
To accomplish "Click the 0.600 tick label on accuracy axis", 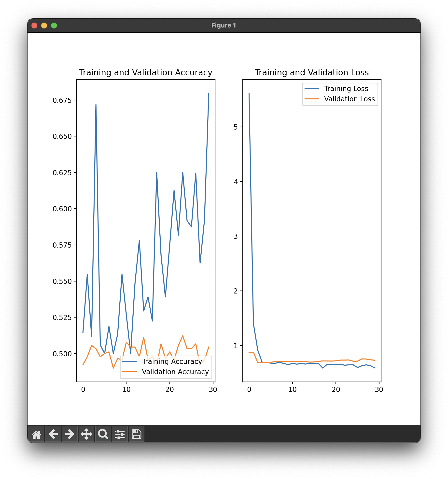I will coord(62,209).
